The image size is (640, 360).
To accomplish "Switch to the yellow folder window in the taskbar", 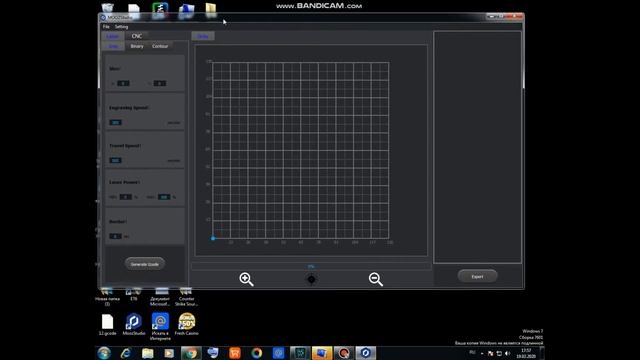I will tap(322, 353).
